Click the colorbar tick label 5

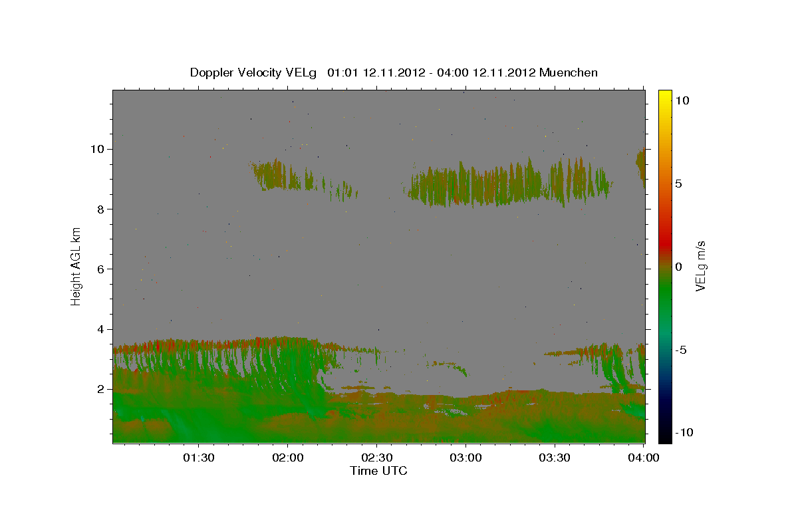click(x=678, y=183)
